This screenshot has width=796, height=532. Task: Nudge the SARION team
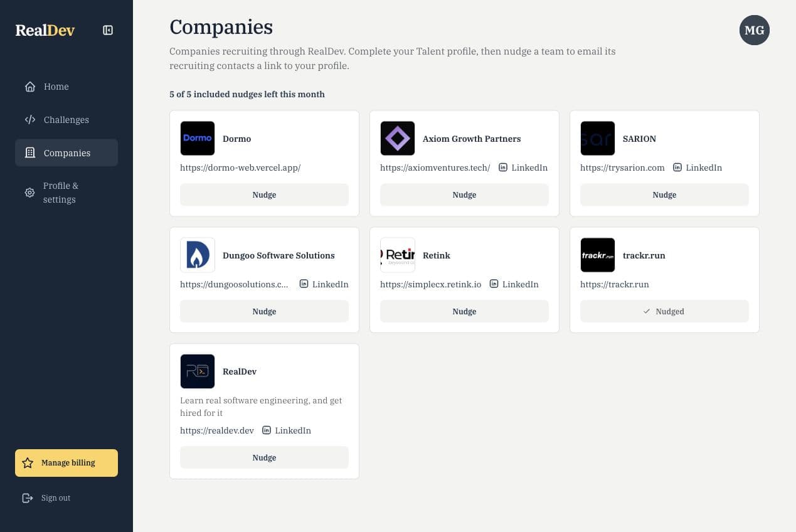(664, 195)
